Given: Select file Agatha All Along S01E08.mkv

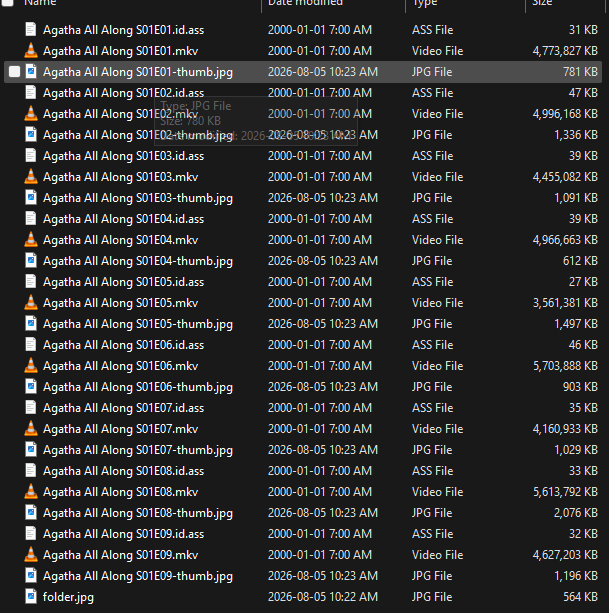Looking at the screenshot, I should point(120,492).
